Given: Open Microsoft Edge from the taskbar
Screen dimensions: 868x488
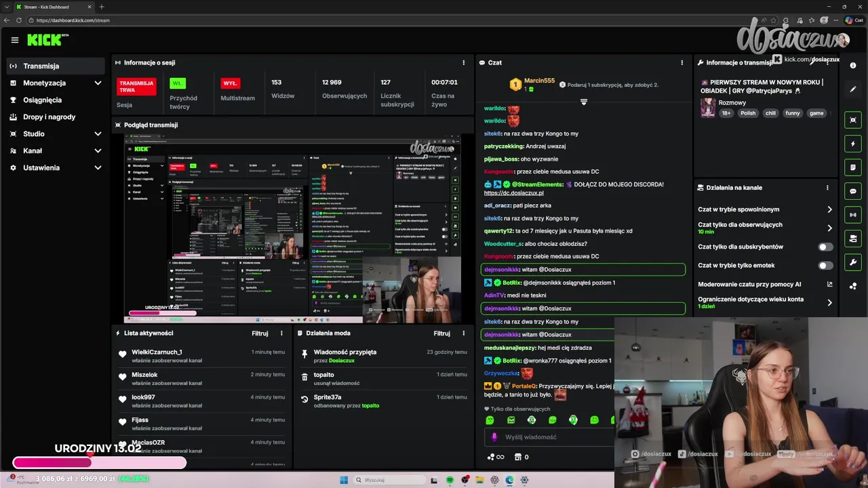Looking at the screenshot, I should (509, 480).
